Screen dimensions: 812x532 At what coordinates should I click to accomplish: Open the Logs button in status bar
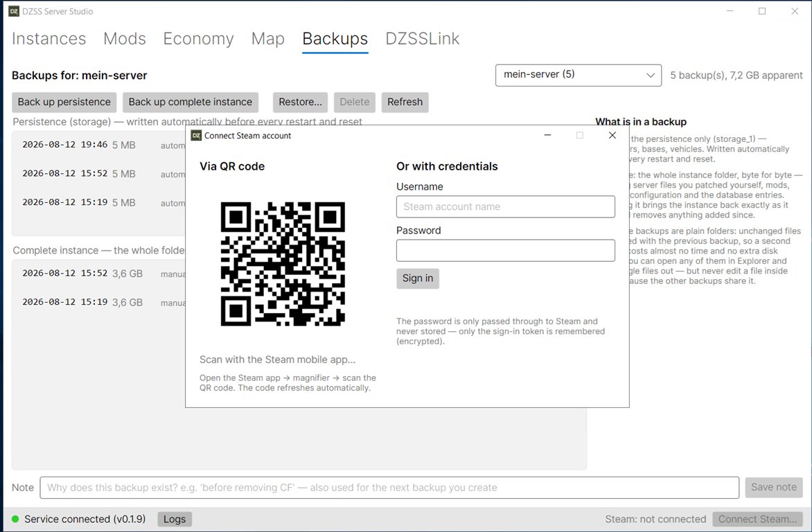click(x=175, y=519)
